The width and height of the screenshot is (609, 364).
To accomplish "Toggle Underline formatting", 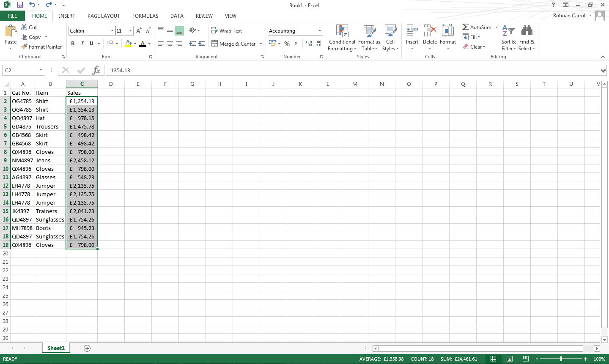I will pos(91,44).
